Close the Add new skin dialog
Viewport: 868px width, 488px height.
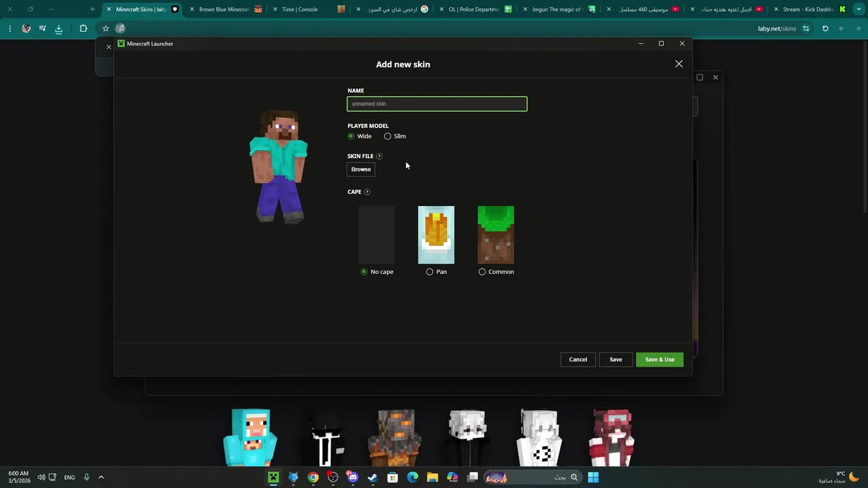679,64
